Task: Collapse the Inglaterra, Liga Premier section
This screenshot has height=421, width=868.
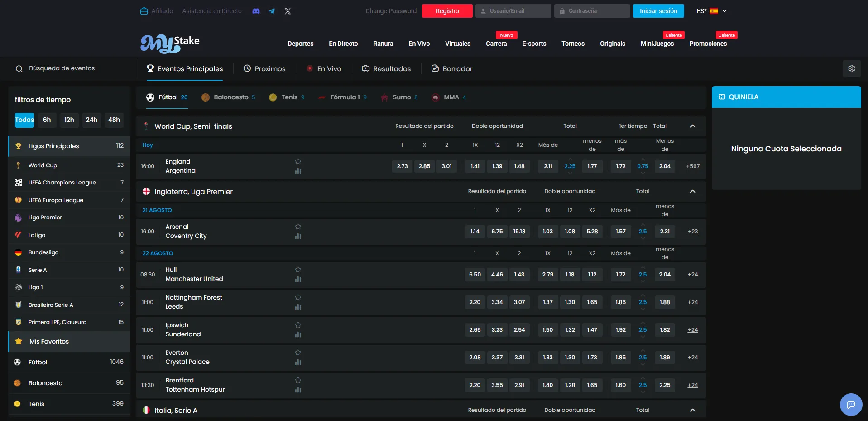Action: (693, 191)
